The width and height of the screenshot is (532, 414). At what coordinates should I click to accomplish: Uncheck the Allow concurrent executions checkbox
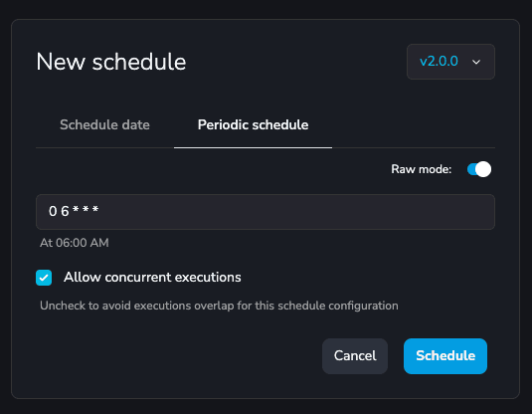coord(44,278)
